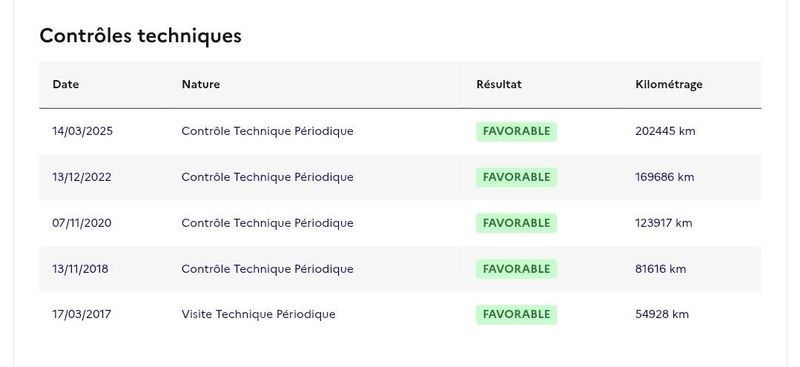Click the 123917 km mileage value
This screenshot has width=800, height=367.
coord(664,223)
